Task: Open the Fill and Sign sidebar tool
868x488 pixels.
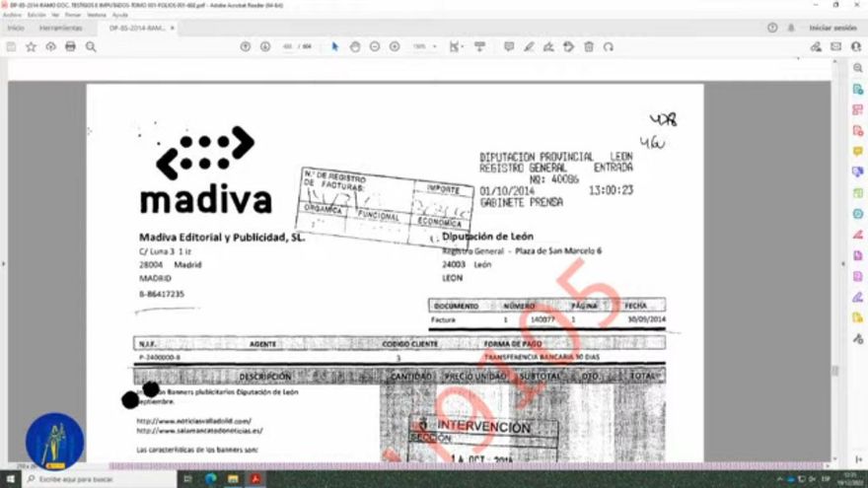Action: click(857, 297)
